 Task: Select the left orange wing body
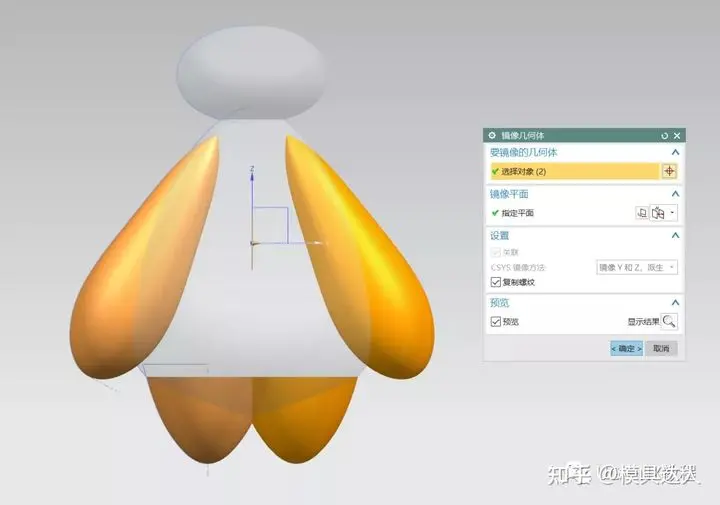click(x=142, y=262)
